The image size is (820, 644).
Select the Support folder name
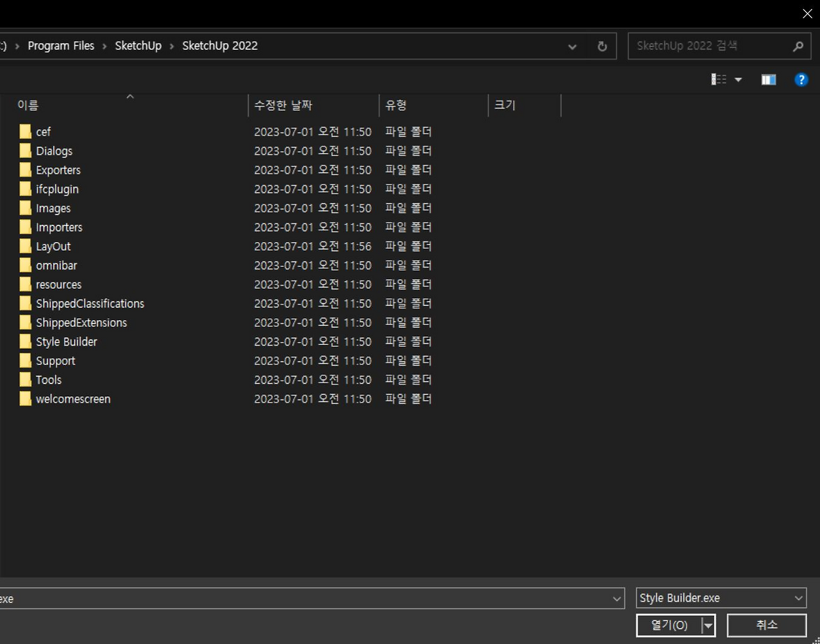(56, 361)
